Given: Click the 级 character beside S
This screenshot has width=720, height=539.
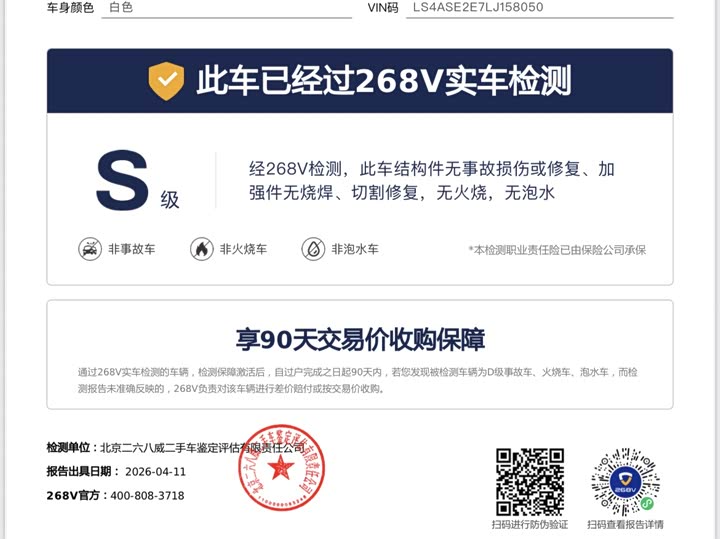Looking at the screenshot, I should [169, 200].
